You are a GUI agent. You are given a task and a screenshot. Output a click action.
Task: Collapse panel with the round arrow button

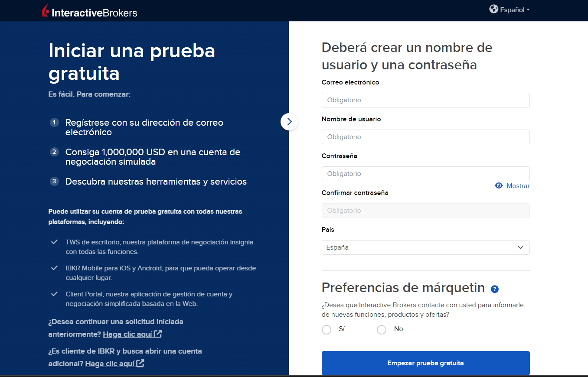click(289, 122)
